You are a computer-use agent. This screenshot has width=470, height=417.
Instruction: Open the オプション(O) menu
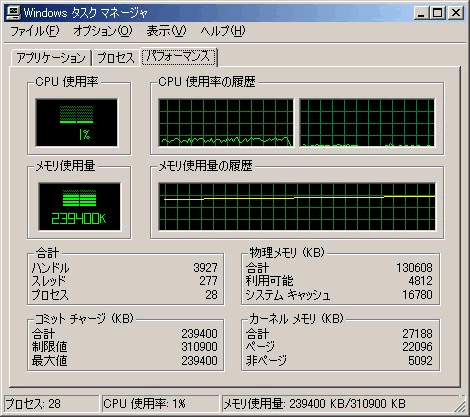(x=103, y=31)
